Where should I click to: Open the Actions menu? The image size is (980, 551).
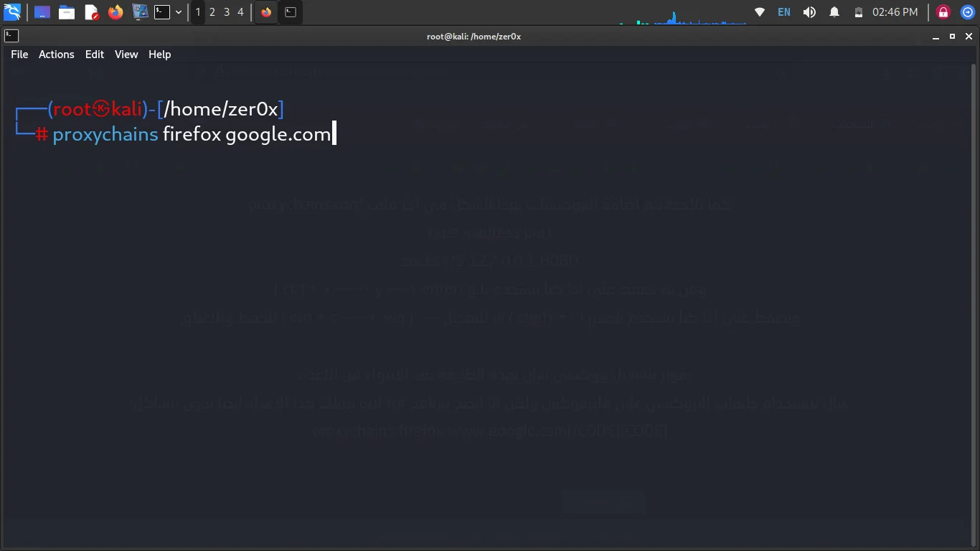[x=57, y=55]
